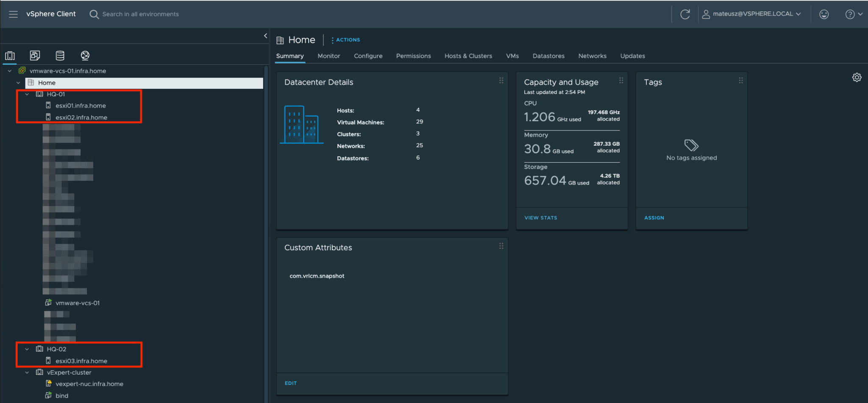Image resolution: width=868 pixels, height=403 pixels.
Task: Click the hamburger menu next to vSphere Client
Action: 13,14
